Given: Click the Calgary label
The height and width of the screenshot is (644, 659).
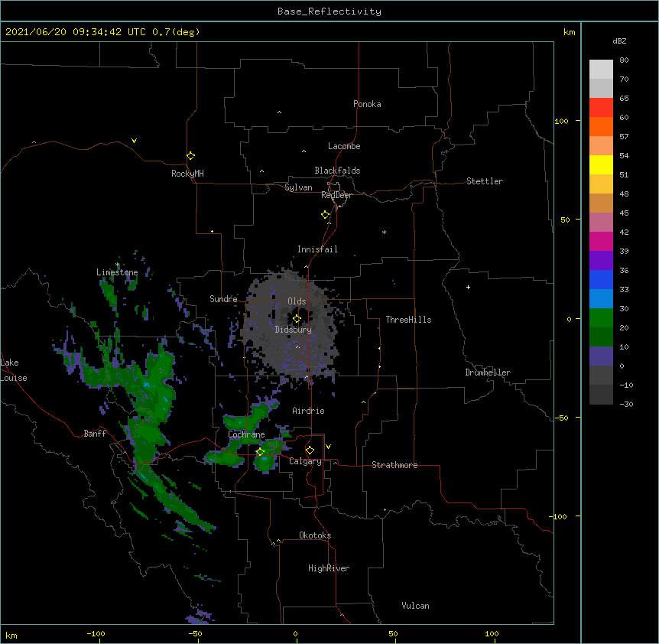Looking at the screenshot, I should coord(305,461).
